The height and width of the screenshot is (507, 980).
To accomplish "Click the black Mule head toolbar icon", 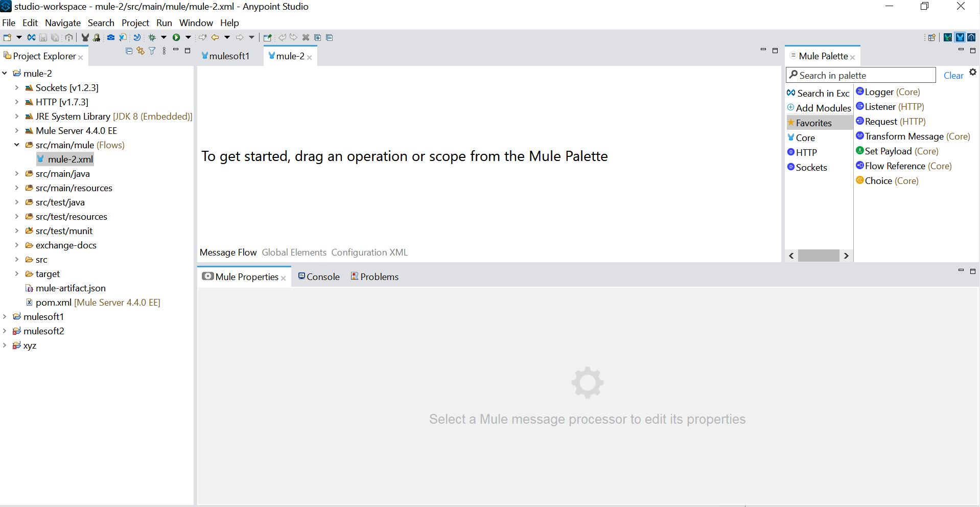I will pyautogui.click(x=85, y=37).
